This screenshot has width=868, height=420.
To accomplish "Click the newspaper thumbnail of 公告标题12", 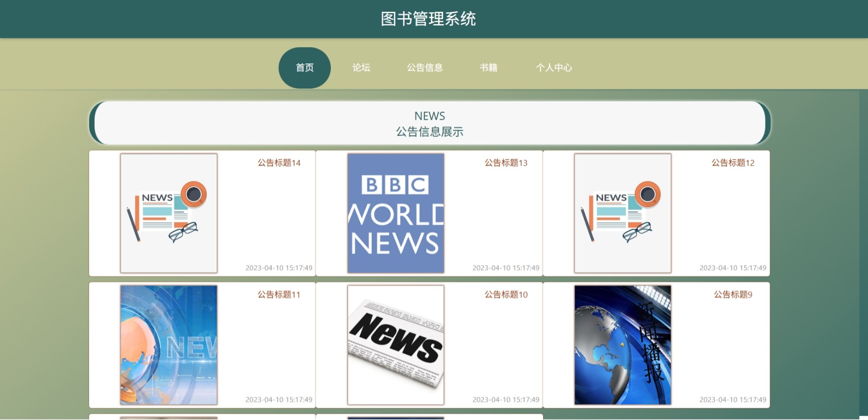I will tap(623, 213).
